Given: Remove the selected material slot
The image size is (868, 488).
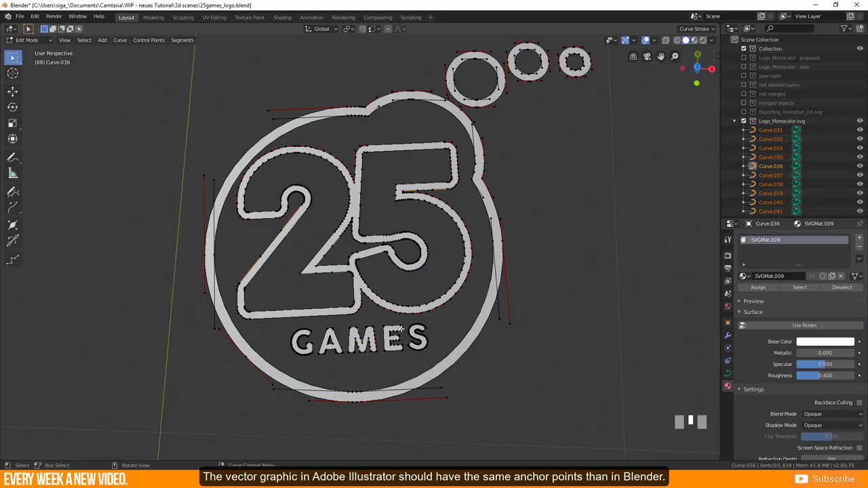Looking at the screenshot, I should (x=859, y=247).
